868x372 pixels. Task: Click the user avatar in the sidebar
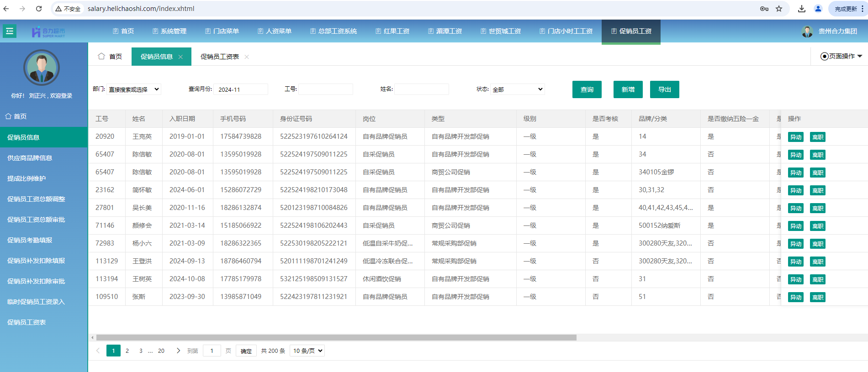coord(42,68)
